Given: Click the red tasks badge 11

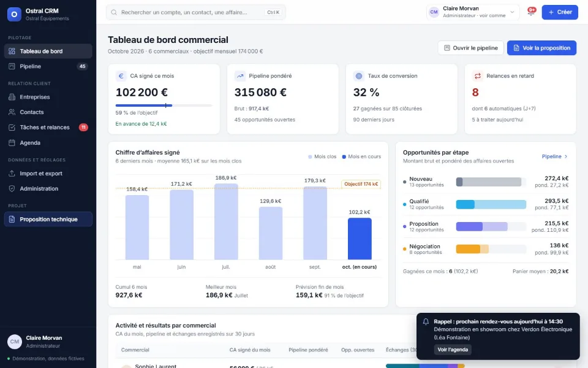Looking at the screenshot, I should (x=83, y=128).
